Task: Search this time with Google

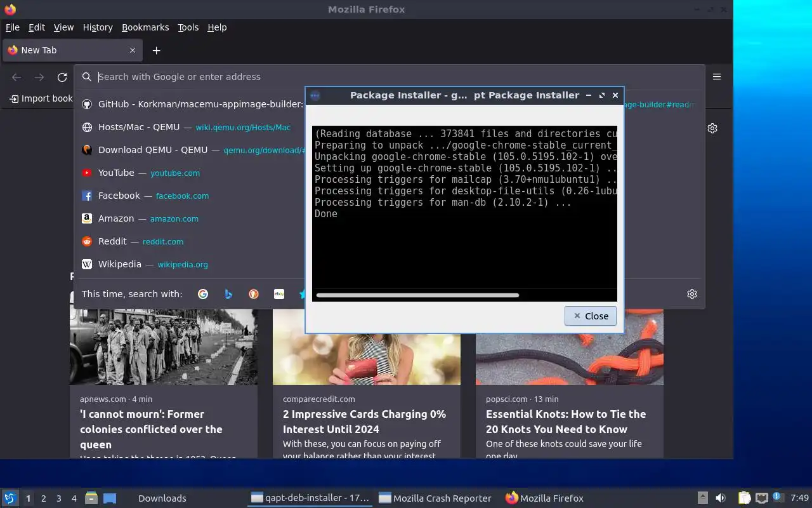Action: tap(203, 294)
